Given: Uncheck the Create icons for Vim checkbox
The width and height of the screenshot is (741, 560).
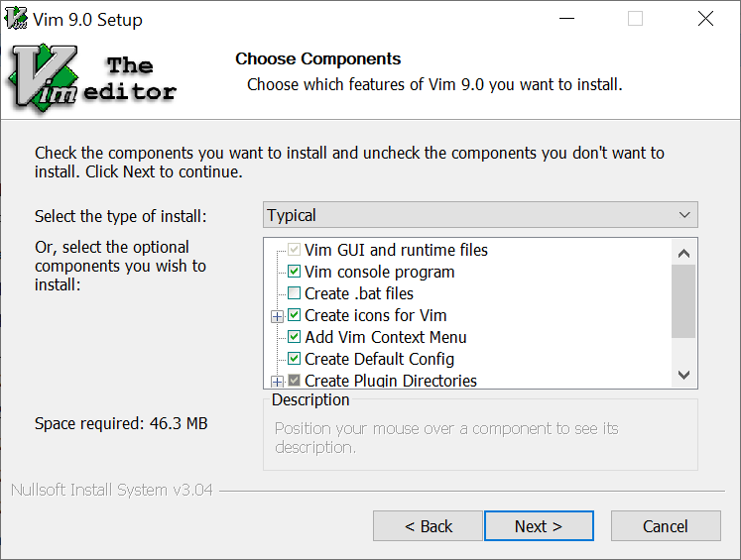Looking at the screenshot, I should pyautogui.click(x=294, y=315).
